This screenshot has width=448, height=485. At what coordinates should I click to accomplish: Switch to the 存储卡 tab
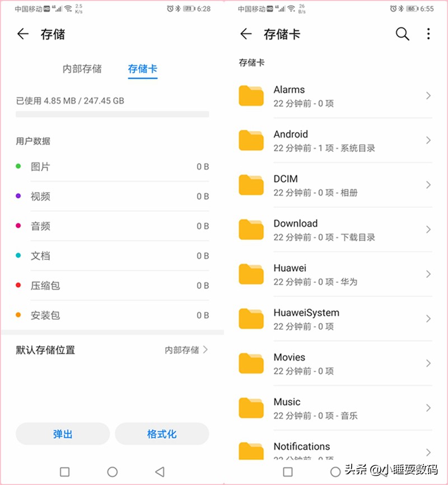click(143, 69)
